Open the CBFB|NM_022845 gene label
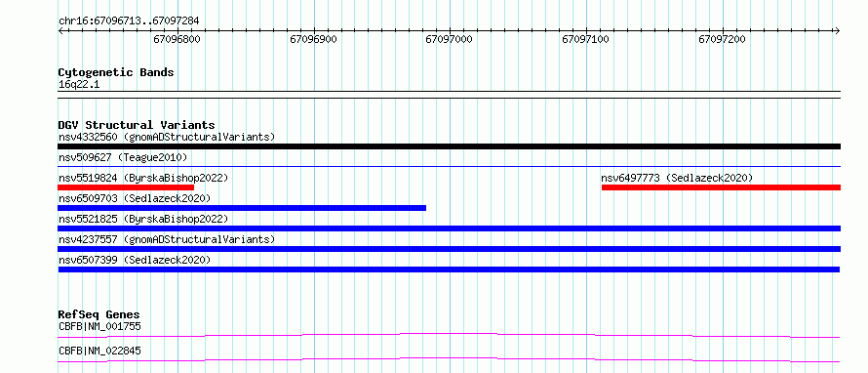Screen dimensions: 868x373 [99, 351]
